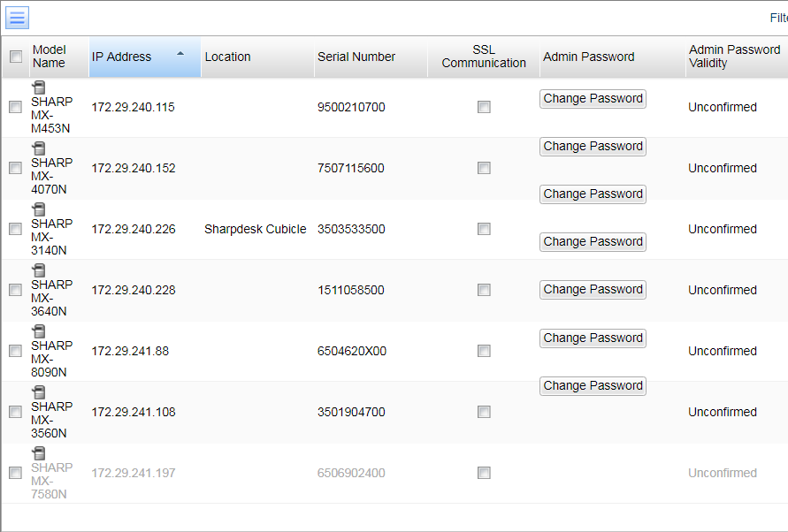Click the printer icon for MX-8090N
This screenshot has width=788, height=532.
point(39,331)
